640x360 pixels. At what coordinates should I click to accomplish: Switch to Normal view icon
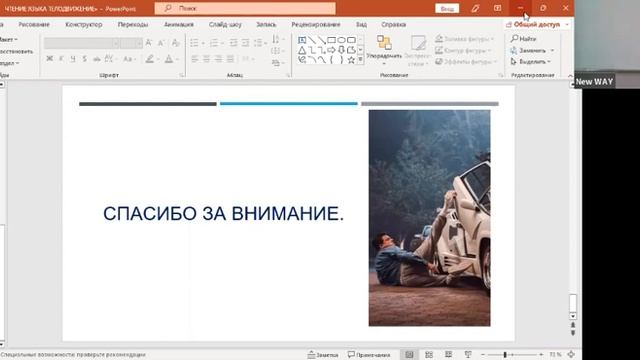(x=409, y=355)
